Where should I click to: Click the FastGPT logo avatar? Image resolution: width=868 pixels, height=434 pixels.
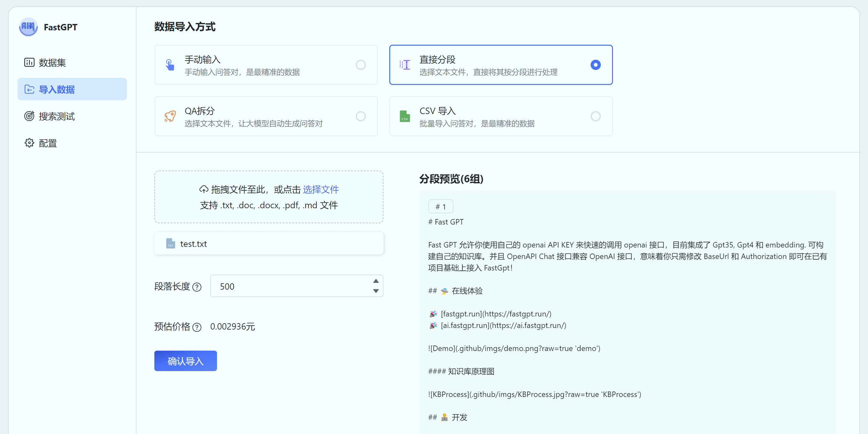pyautogui.click(x=28, y=27)
